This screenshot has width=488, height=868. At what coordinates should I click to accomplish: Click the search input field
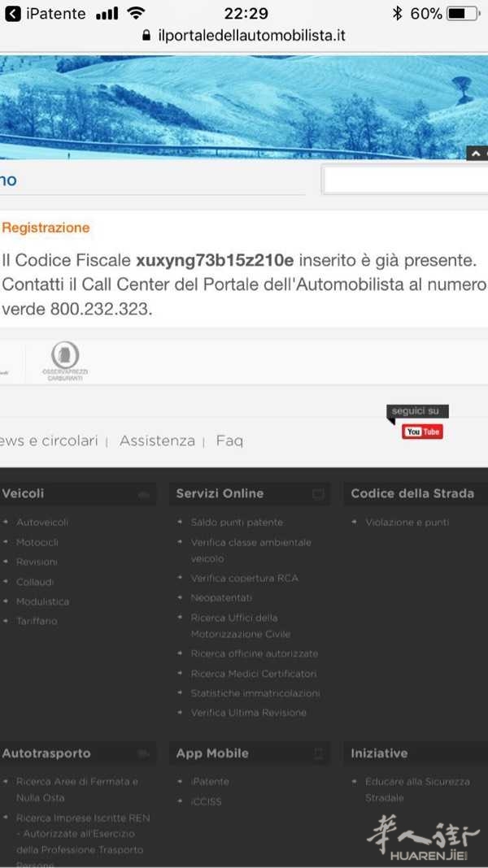pyautogui.click(x=404, y=180)
